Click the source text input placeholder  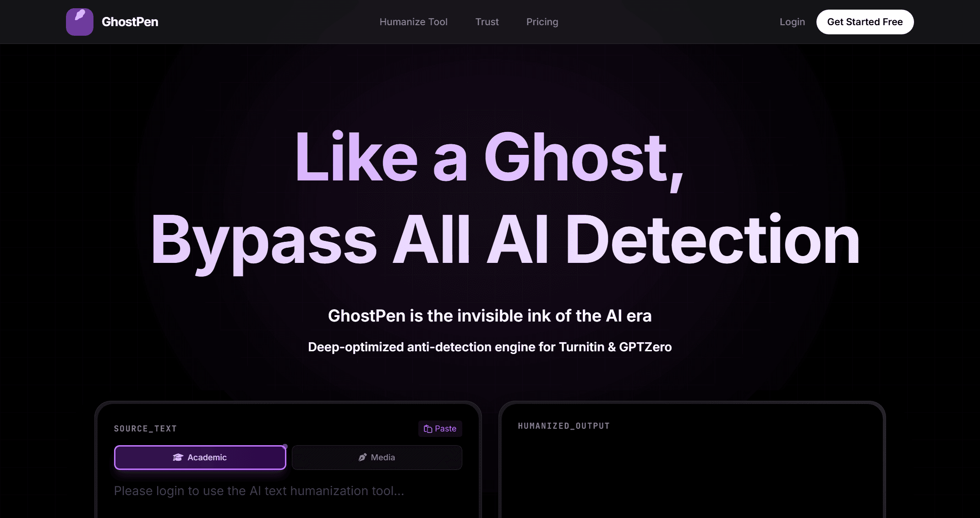259,491
